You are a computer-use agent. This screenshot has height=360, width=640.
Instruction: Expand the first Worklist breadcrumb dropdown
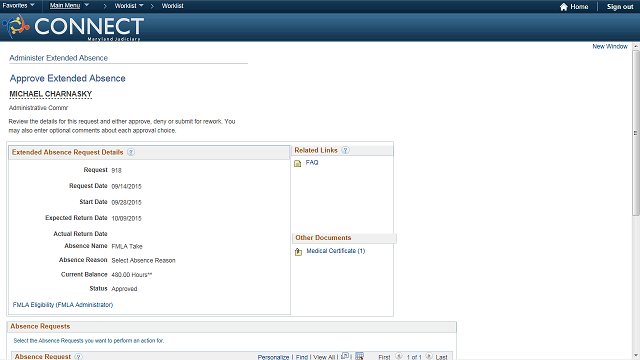tap(129, 6)
